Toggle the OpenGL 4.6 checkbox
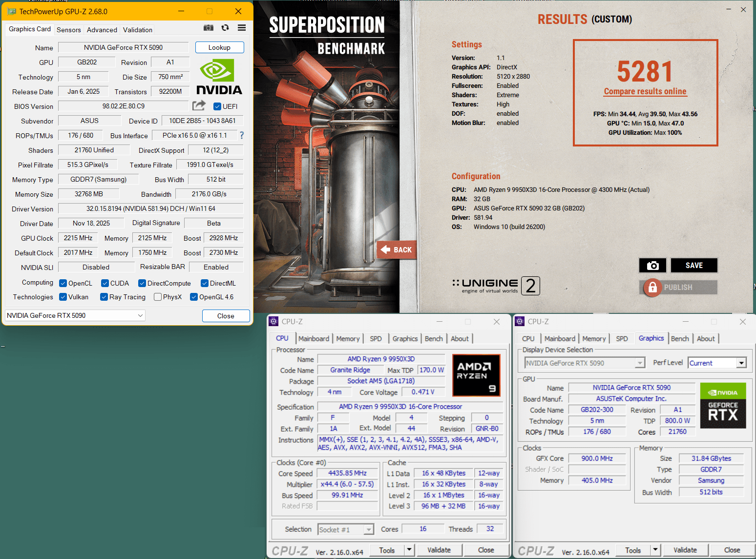 (x=194, y=297)
